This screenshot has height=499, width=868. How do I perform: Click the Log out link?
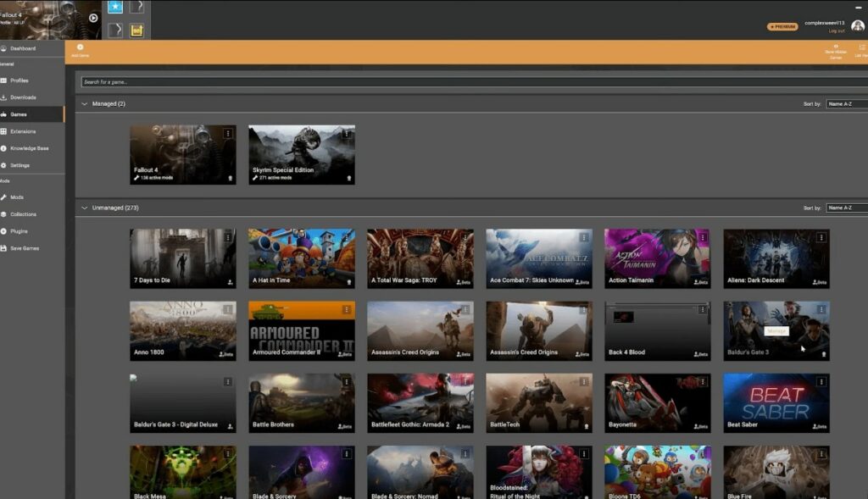click(x=836, y=30)
